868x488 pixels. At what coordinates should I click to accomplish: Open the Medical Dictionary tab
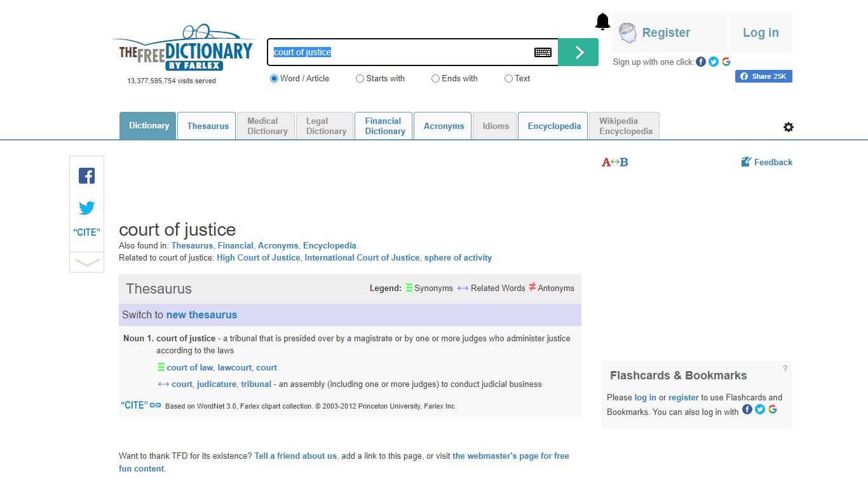pyautogui.click(x=267, y=126)
